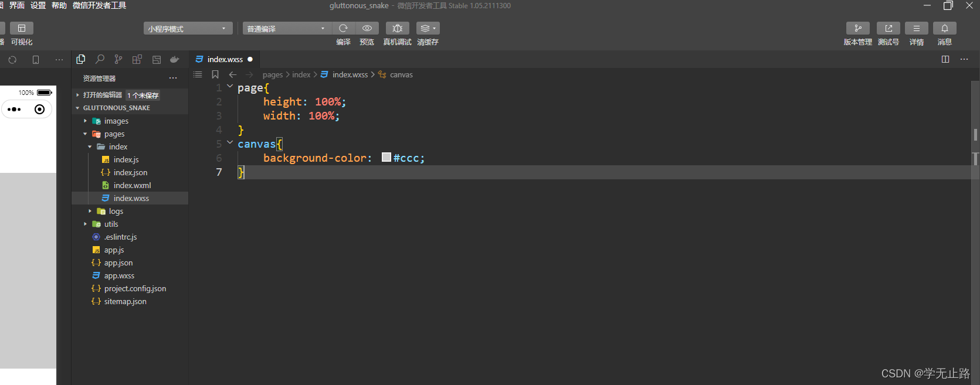Viewport: 980px width, 385px height.
Task: Click the #ccc color swatch
Action: [x=386, y=157]
